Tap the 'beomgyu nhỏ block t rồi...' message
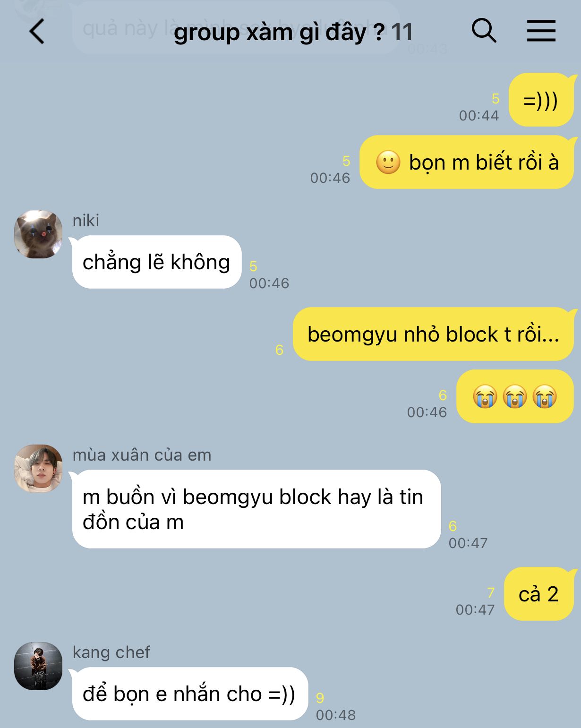The image size is (581, 728). (x=433, y=334)
